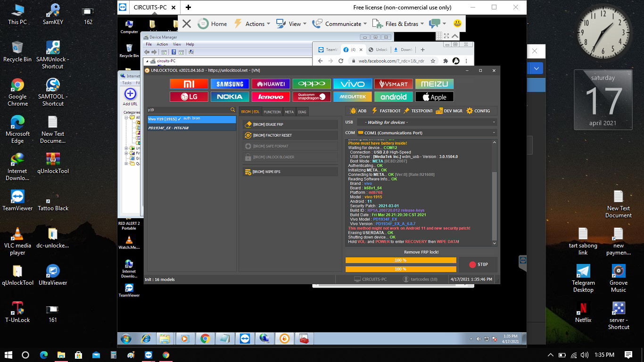Click the STOP button

click(478, 264)
